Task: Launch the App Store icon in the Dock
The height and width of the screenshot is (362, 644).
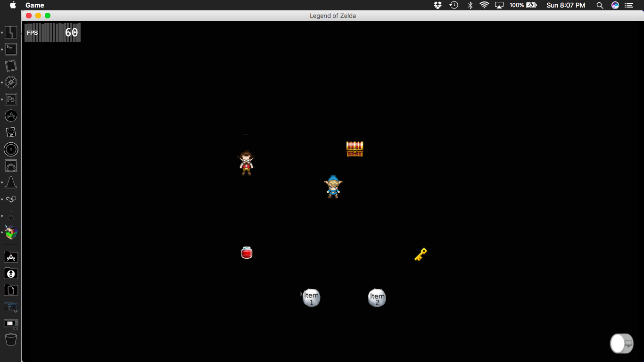Action: [x=11, y=115]
